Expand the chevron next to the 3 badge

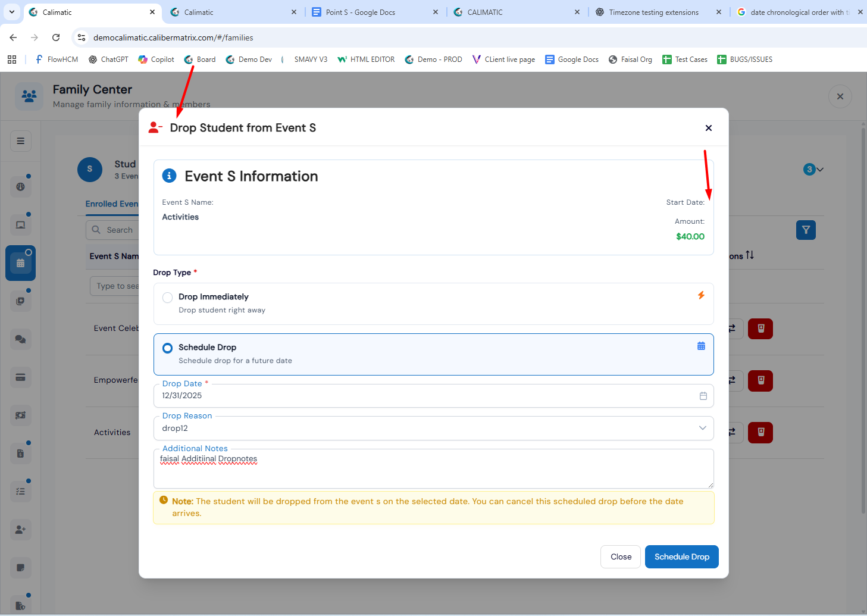820,170
